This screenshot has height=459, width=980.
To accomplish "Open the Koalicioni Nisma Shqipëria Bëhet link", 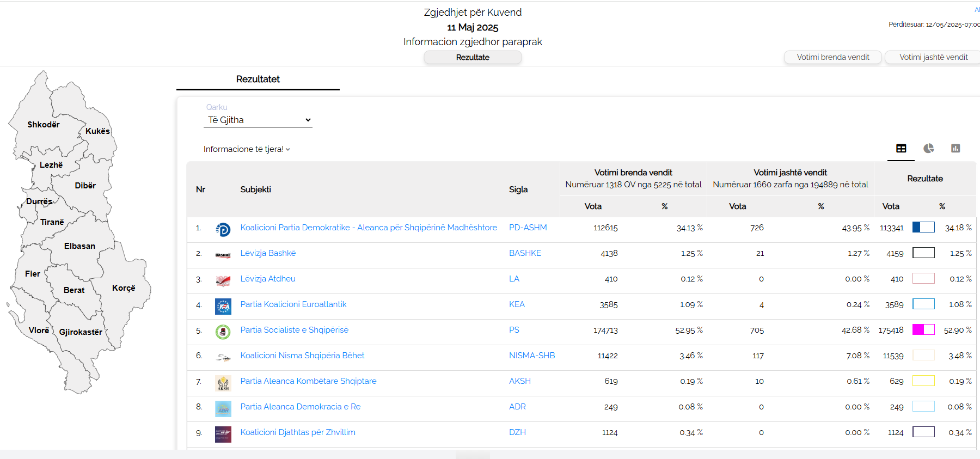I will coord(302,356).
